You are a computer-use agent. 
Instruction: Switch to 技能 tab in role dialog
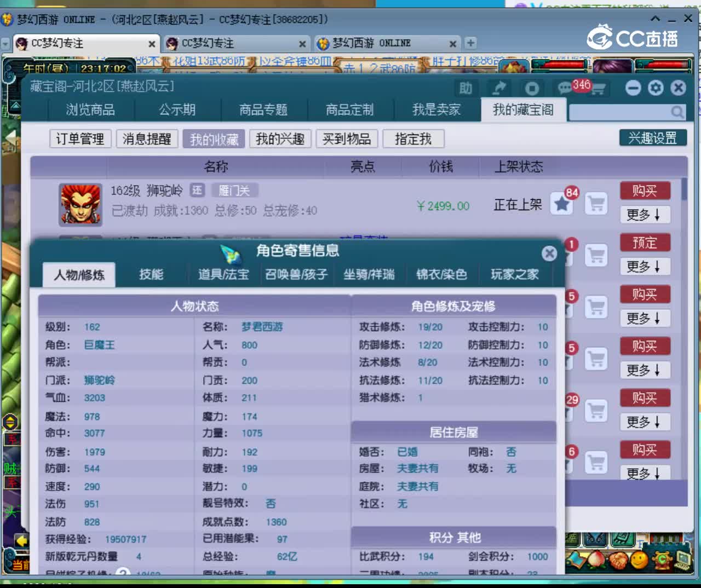151,274
